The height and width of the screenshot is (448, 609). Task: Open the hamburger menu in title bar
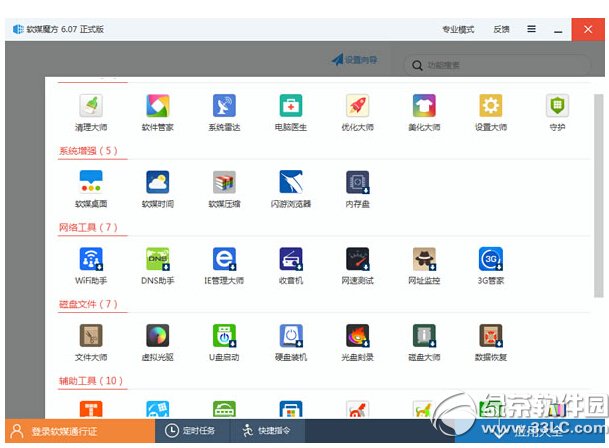(531, 29)
